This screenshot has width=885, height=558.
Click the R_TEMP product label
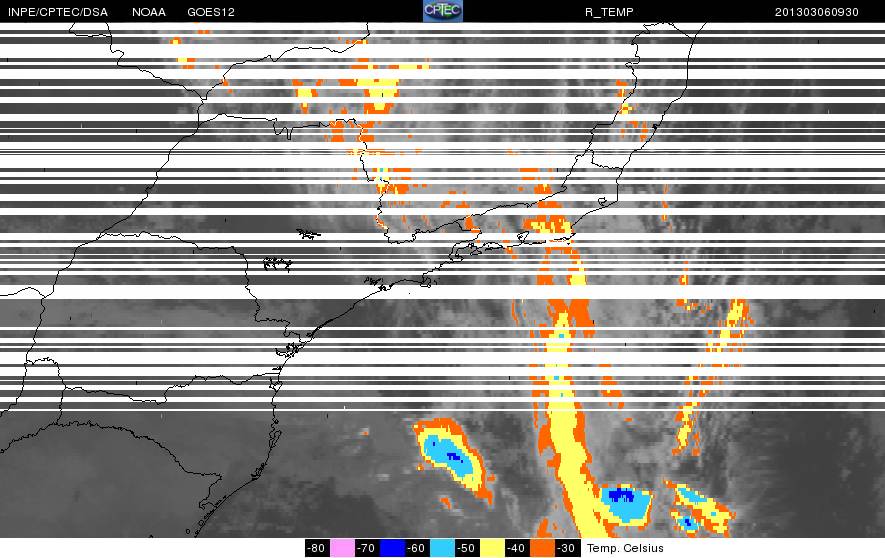point(609,12)
